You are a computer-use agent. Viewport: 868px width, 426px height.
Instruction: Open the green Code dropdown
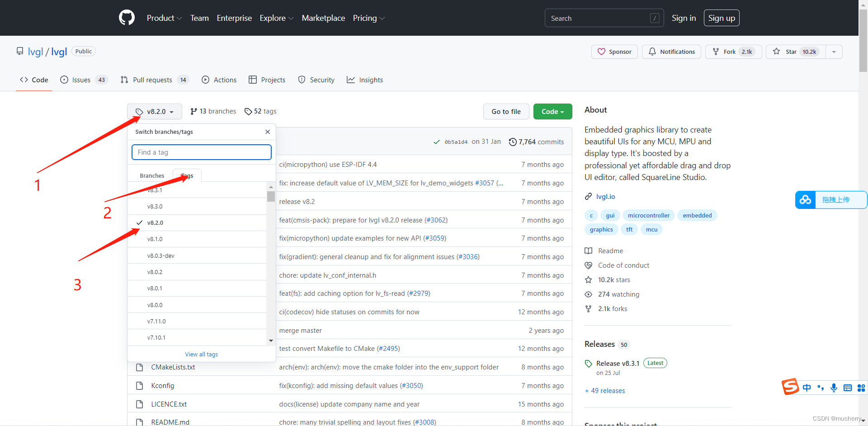click(552, 111)
